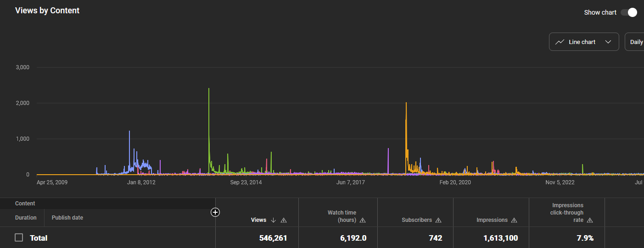This screenshot has height=248, width=644.
Task: Tick the Total row checkbox
Action: tap(19, 237)
